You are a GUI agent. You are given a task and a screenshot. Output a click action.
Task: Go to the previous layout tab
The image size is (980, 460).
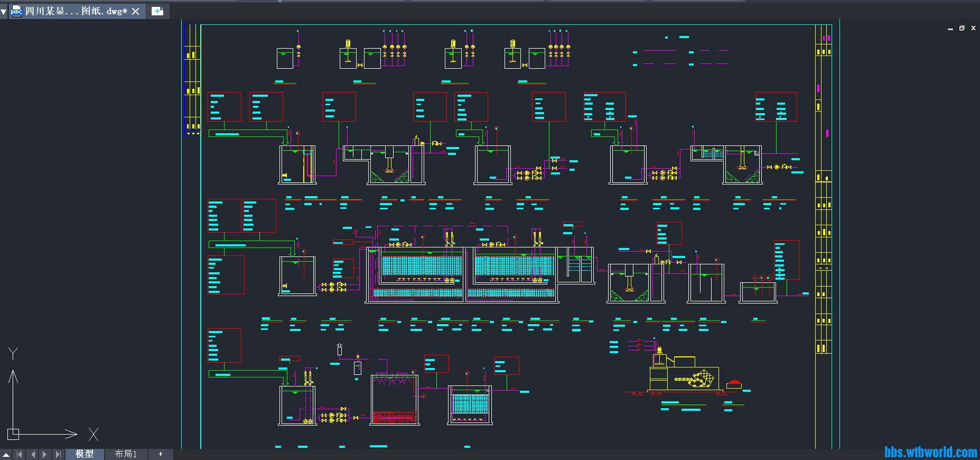[33, 454]
